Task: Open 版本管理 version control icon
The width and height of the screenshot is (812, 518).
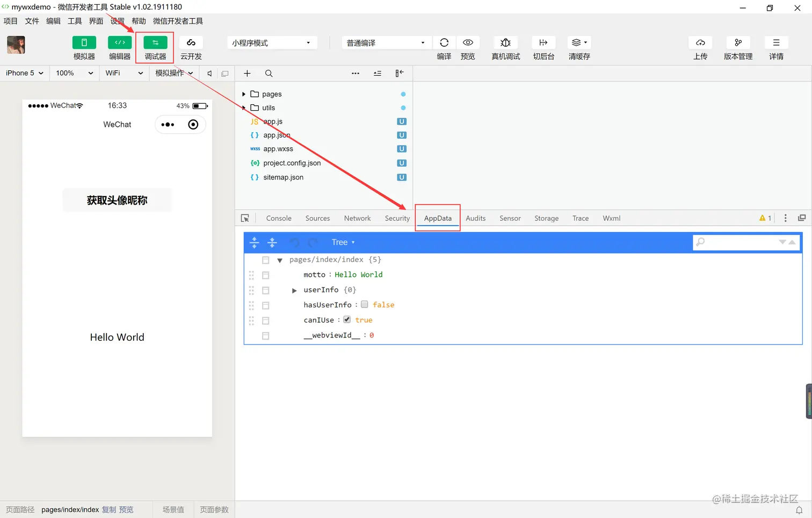Action: coord(738,42)
